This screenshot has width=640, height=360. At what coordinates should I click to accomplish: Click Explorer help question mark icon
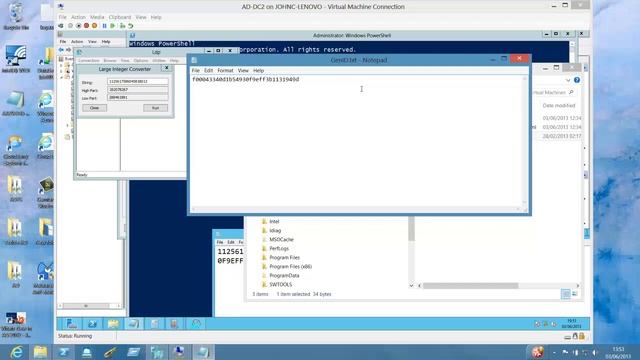click(577, 80)
